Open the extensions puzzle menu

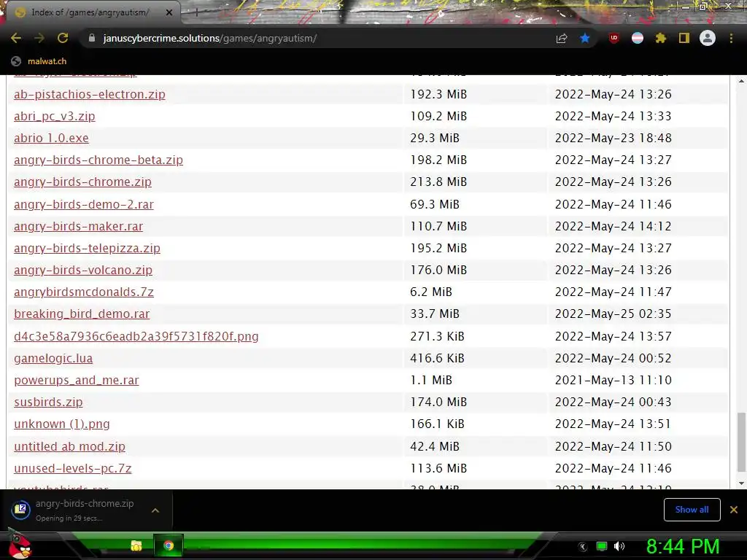661,38
